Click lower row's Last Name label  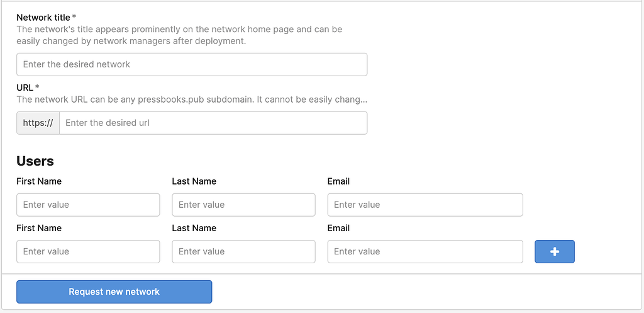[194, 228]
